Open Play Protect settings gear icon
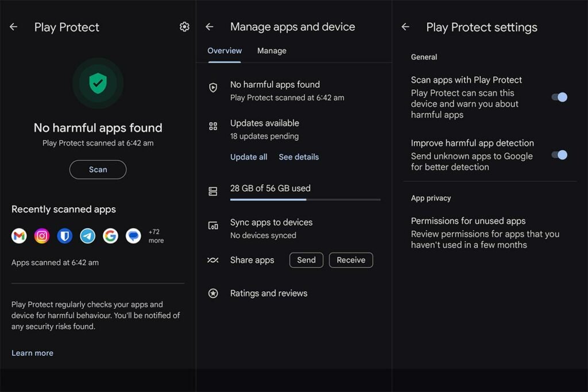The image size is (588, 392). (184, 26)
